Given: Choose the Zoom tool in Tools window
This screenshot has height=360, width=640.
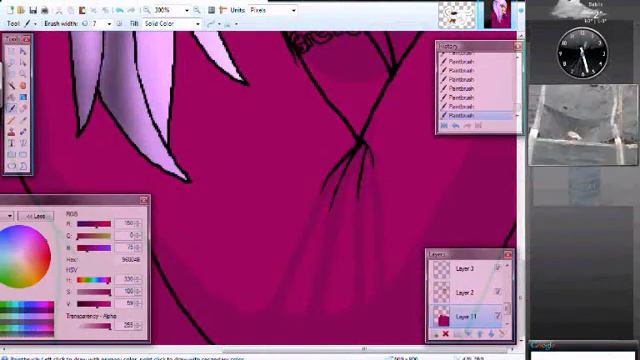Looking at the screenshot, I should (x=23, y=74).
